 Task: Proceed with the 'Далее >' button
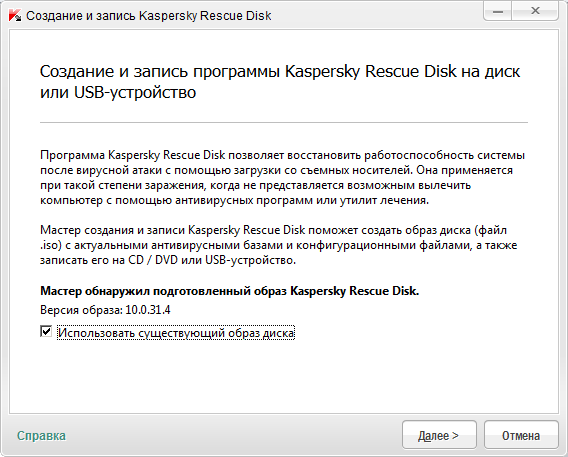click(439, 435)
